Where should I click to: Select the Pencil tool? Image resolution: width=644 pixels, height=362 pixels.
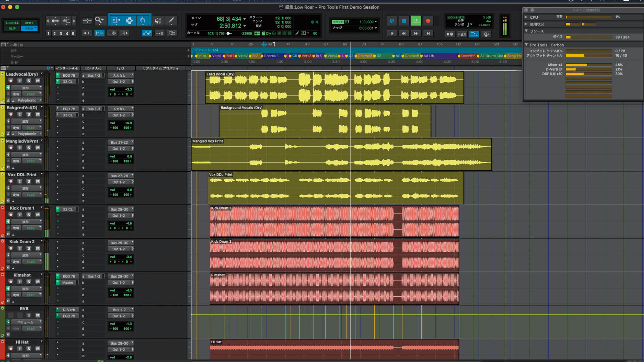pyautogui.click(x=171, y=21)
